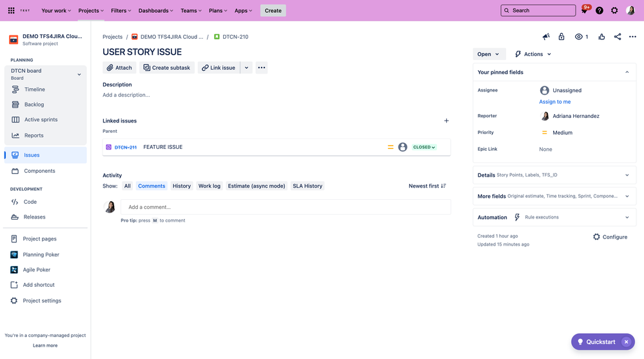Open the dropdown arrow beside Link issue
This screenshot has width=644, height=359.
[x=246, y=68]
